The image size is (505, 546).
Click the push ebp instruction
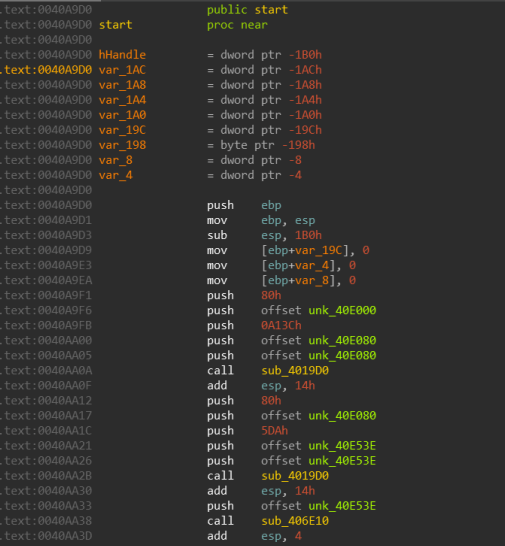244,205
